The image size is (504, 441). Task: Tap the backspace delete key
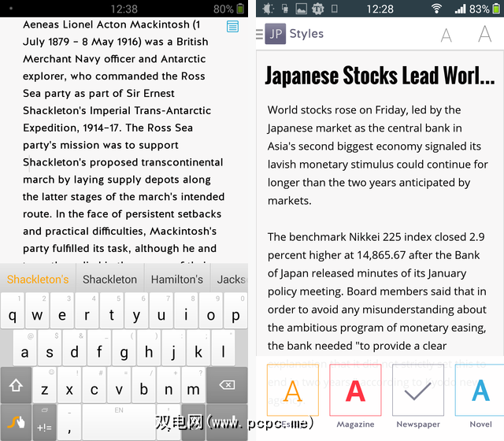click(x=227, y=385)
